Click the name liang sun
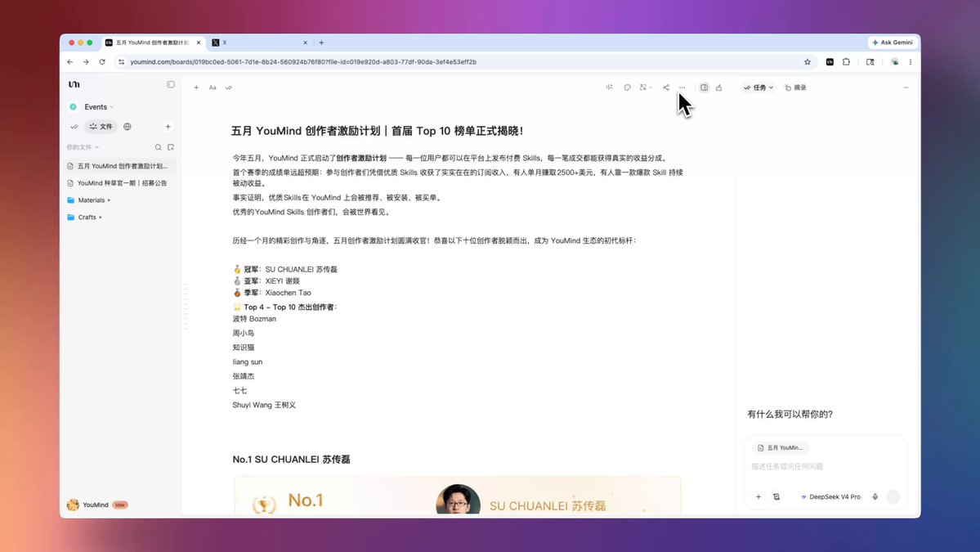The height and width of the screenshot is (552, 980). [248, 362]
